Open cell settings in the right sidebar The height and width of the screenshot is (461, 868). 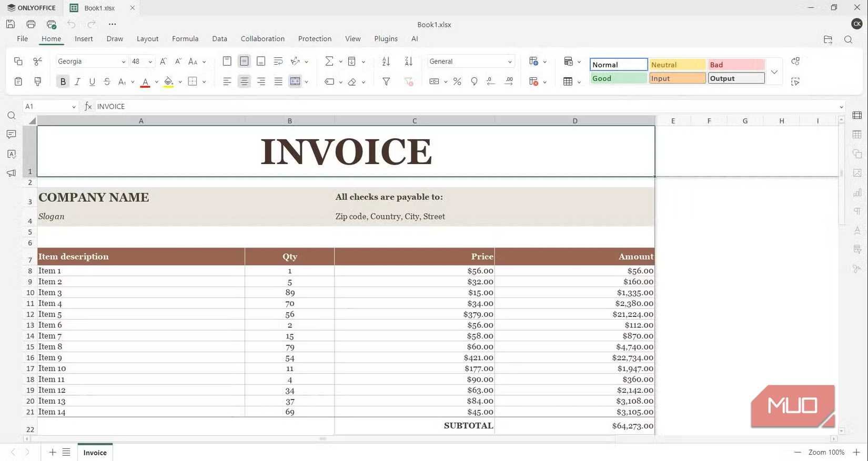click(x=857, y=115)
